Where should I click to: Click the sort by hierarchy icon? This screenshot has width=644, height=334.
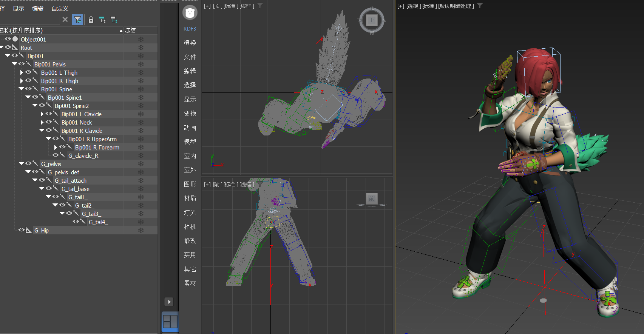[x=102, y=20]
